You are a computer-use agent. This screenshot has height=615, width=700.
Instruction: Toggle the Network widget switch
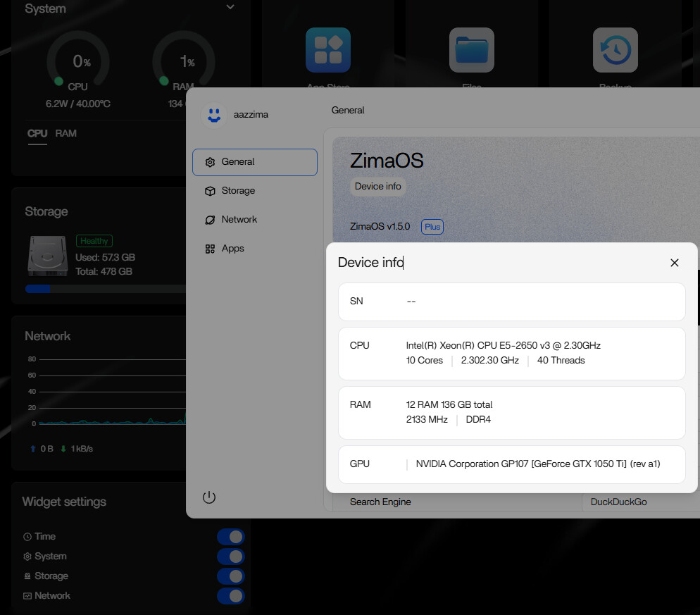[230, 596]
